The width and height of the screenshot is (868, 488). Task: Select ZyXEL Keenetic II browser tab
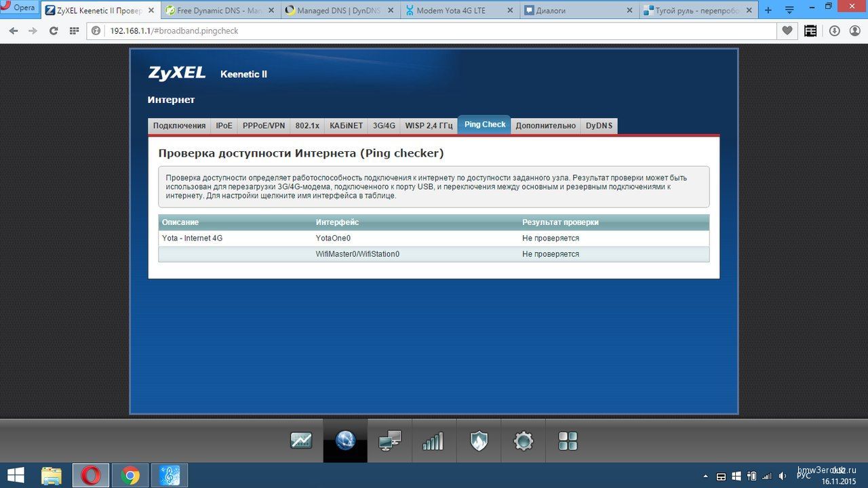(100, 11)
